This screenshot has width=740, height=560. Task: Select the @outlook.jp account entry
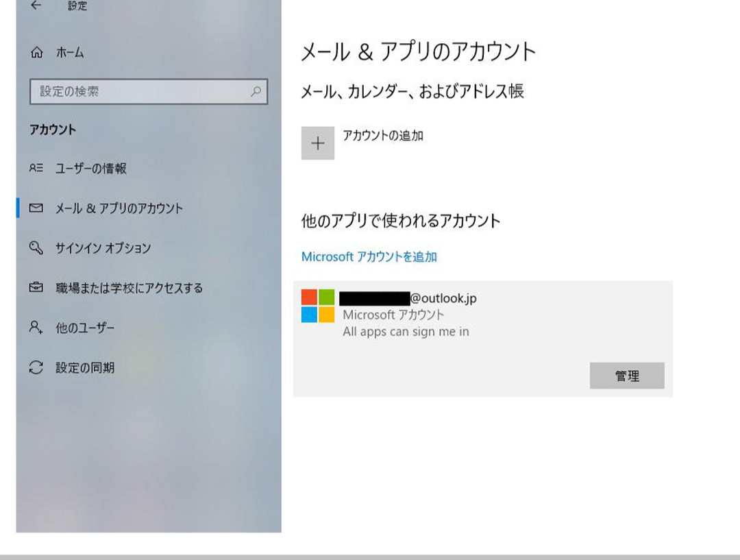click(483, 339)
